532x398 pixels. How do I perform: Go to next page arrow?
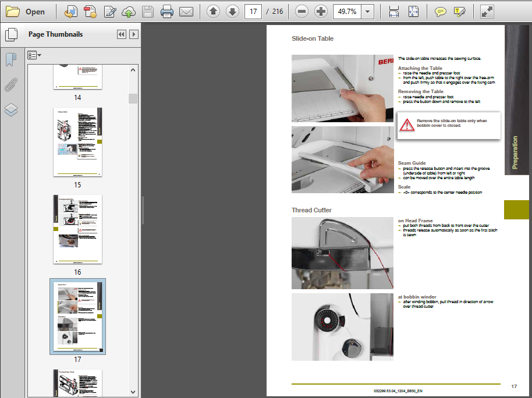click(x=232, y=12)
